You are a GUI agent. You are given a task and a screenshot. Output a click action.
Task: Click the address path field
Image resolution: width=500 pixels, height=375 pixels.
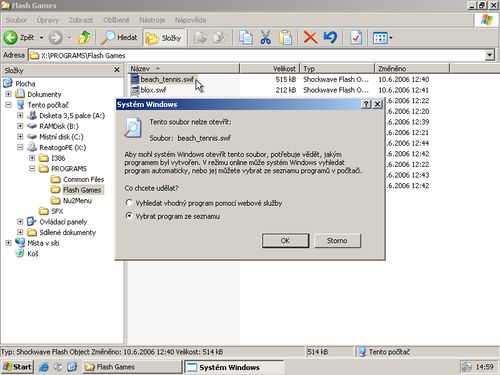point(257,55)
